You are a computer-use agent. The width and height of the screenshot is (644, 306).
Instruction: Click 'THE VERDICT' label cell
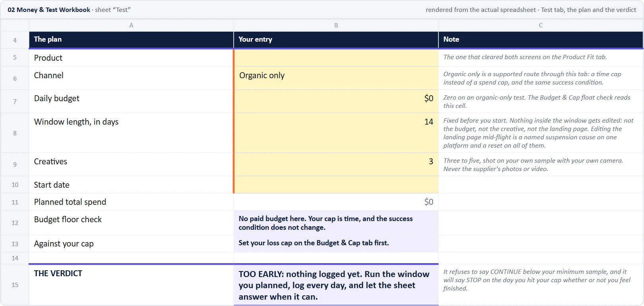[x=131, y=285]
